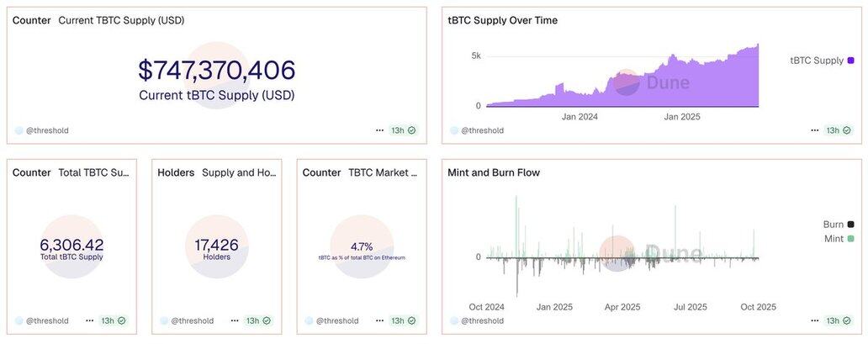Viewport: 868px width, 344px height.
Task: Open three-dot menu on TBTC Market counter
Action: (380, 320)
